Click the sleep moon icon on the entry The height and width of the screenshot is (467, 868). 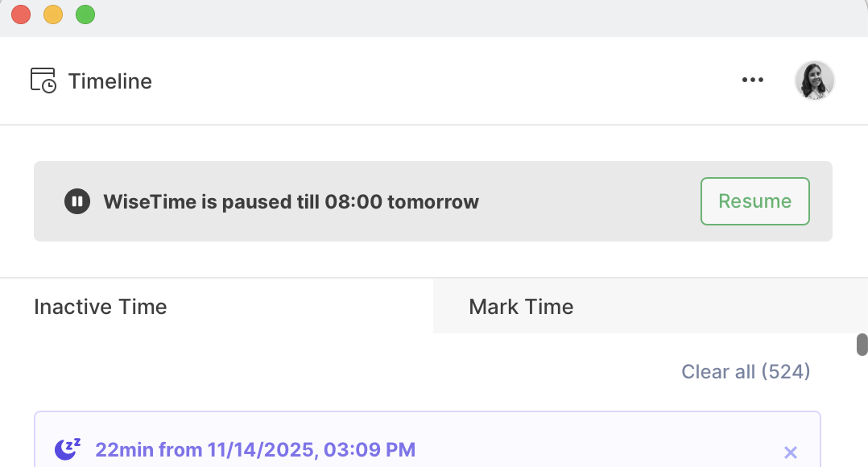[67, 448]
